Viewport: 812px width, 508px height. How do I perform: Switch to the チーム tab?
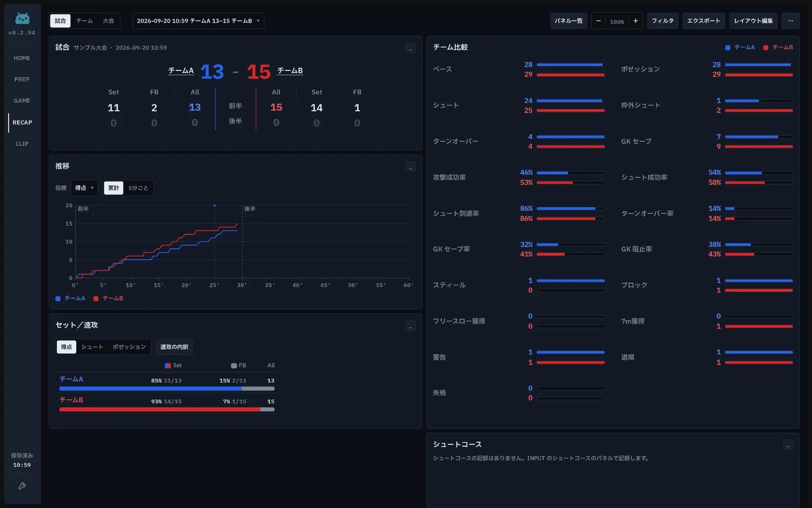pos(84,21)
